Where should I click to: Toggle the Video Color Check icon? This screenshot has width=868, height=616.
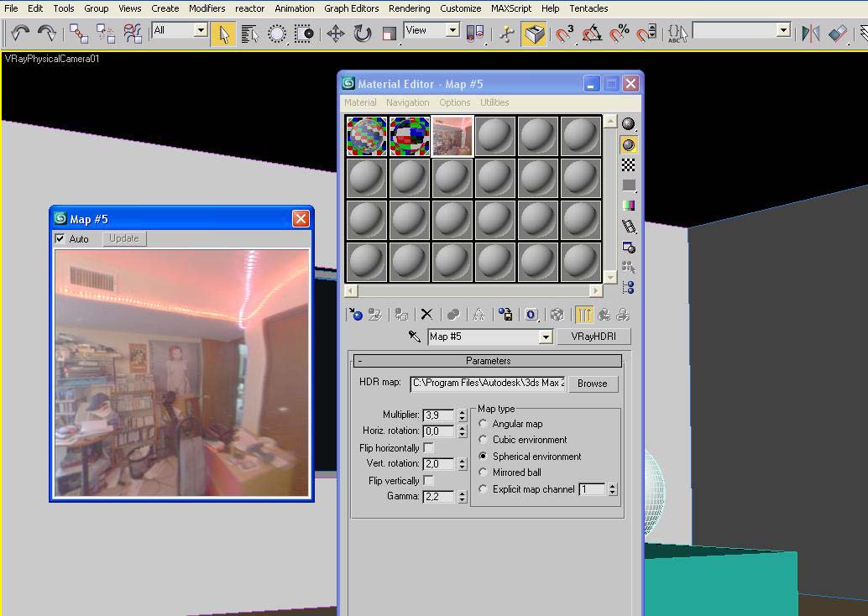(x=628, y=206)
